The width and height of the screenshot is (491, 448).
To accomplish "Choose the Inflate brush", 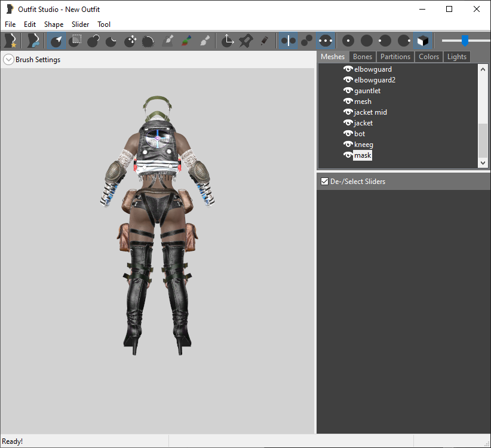I will 93,41.
